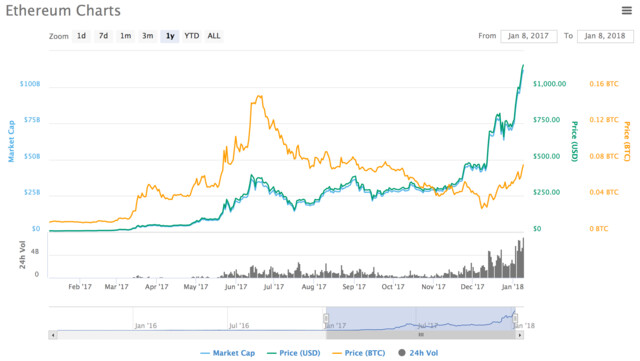Toggle Price (USD) series in legend
The width and height of the screenshot is (640, 361).
(x=293, y=353)
